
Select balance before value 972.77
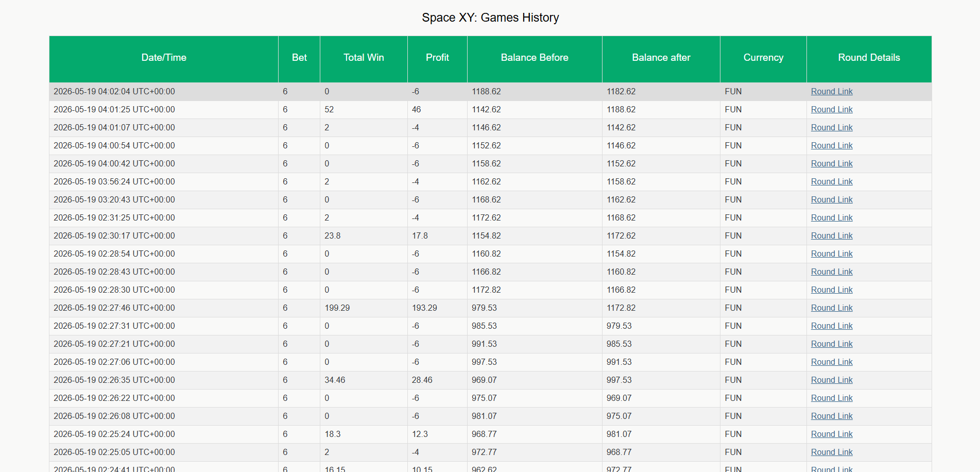pos(484,452)
